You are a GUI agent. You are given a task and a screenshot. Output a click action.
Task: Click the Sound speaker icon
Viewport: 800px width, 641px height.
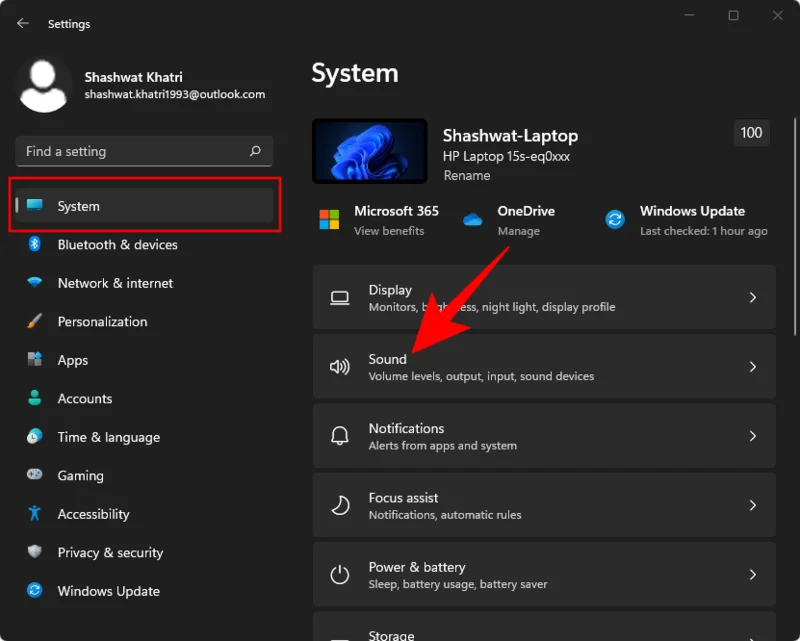coord(340,366)
